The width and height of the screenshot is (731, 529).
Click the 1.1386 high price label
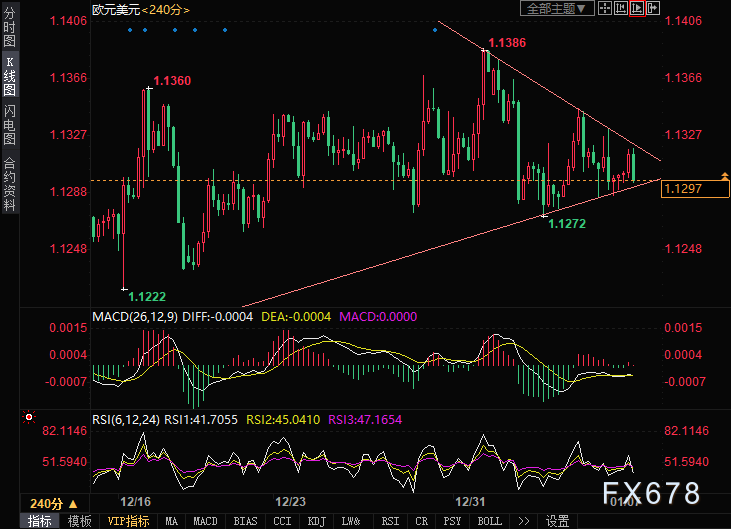pyautogui.click(x=507, y=43)
